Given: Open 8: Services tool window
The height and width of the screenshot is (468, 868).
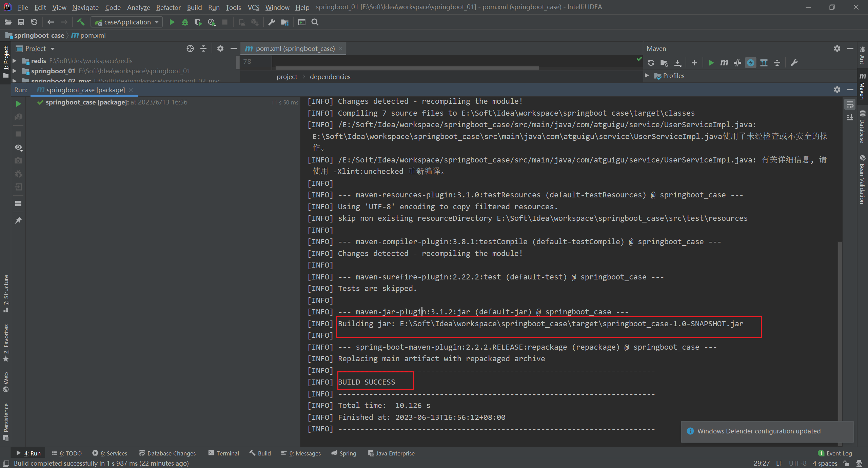Looking at the screenshot, I should pos(110,453).
